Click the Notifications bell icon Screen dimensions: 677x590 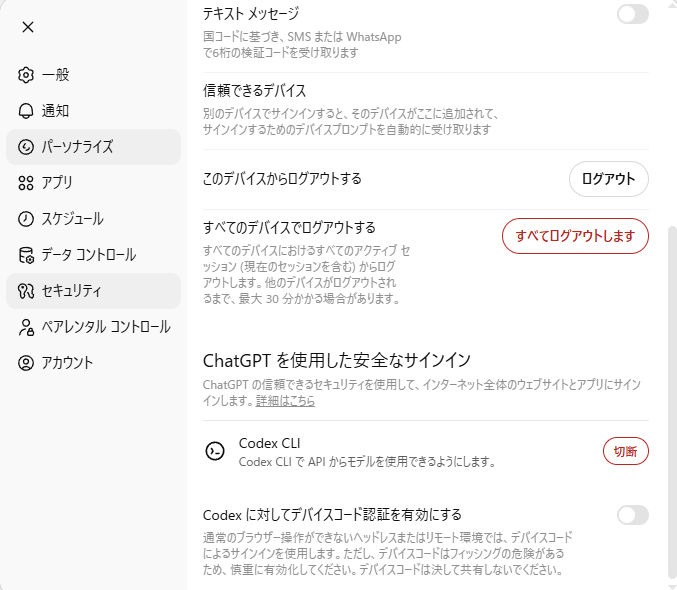point(26,111)
